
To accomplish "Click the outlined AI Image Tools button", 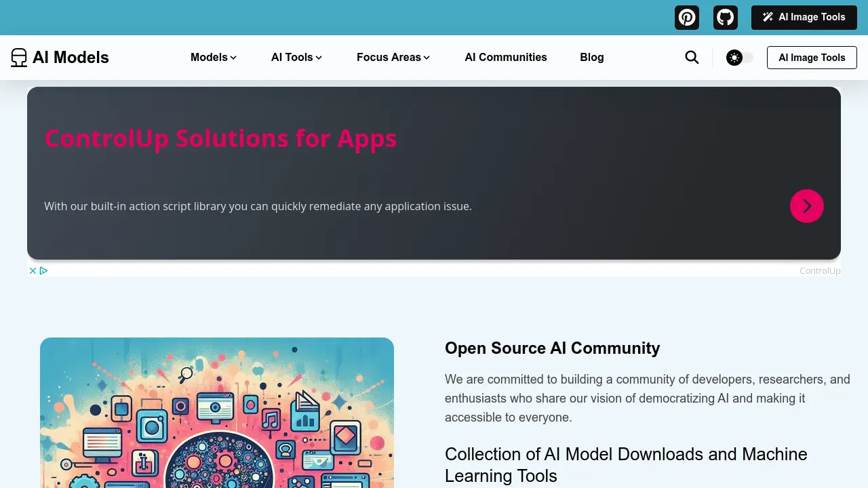I will 812,58.
